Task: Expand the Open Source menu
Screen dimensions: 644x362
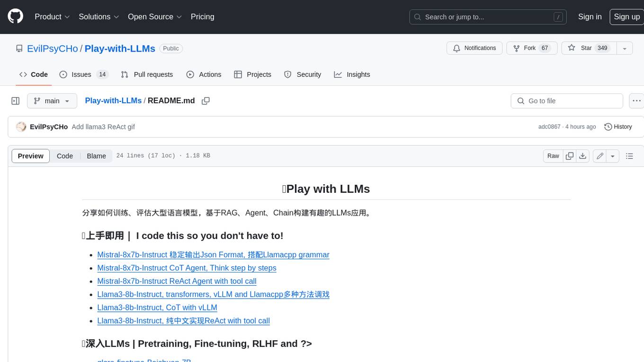Action: (155, 17)
